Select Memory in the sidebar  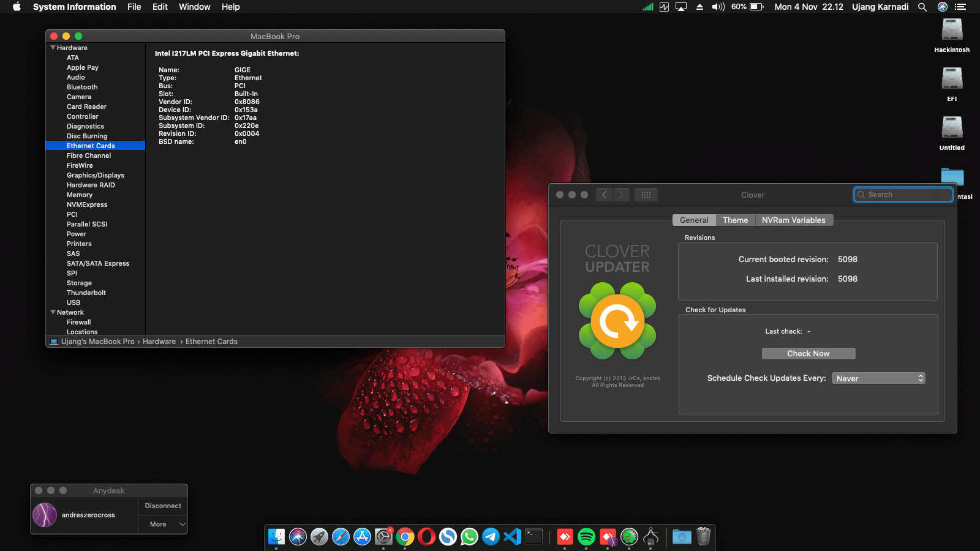80,195
